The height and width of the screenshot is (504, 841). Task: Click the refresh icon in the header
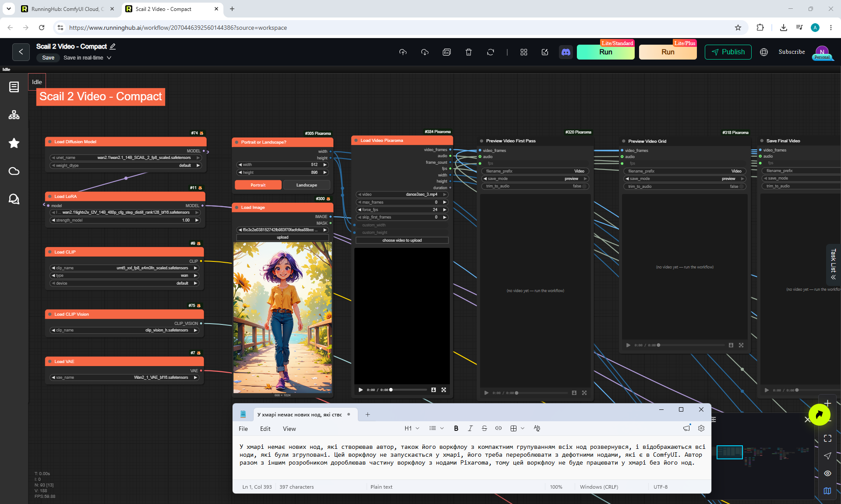pyautogui.click(x=491, y=52)
